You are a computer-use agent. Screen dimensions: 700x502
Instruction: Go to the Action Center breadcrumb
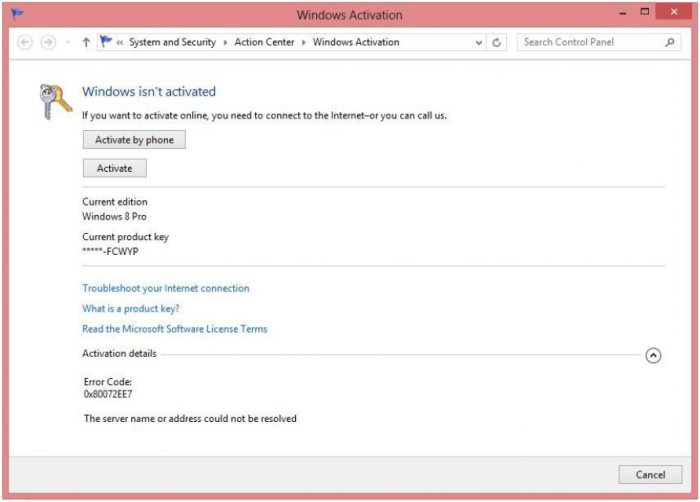point(264,43)
